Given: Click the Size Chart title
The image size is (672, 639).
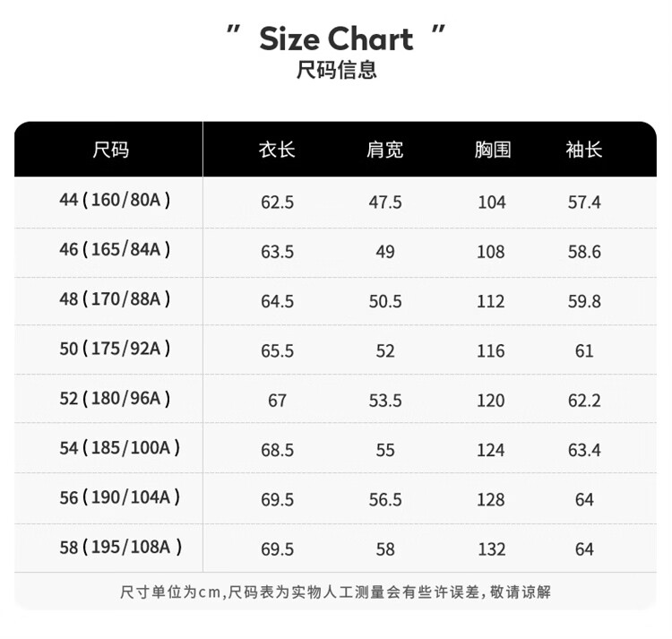Looking at the screenshot, I should point(336,39).
